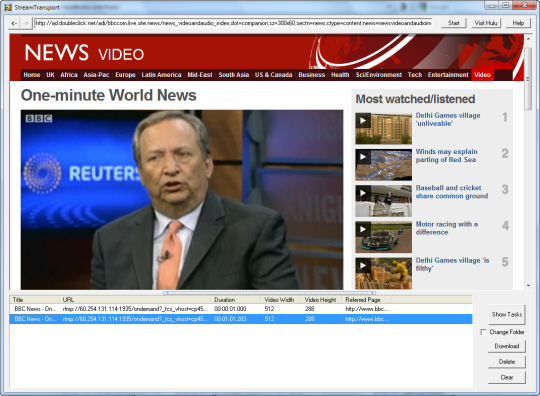Click the address URL field
Screen dimensions: 540x396
click(233, 23)
